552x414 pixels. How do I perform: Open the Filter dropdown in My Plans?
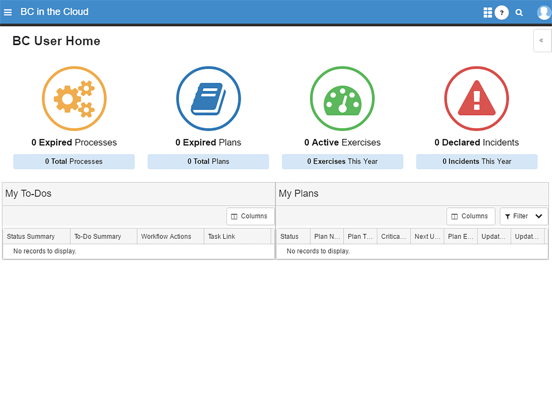click(524, 216)
